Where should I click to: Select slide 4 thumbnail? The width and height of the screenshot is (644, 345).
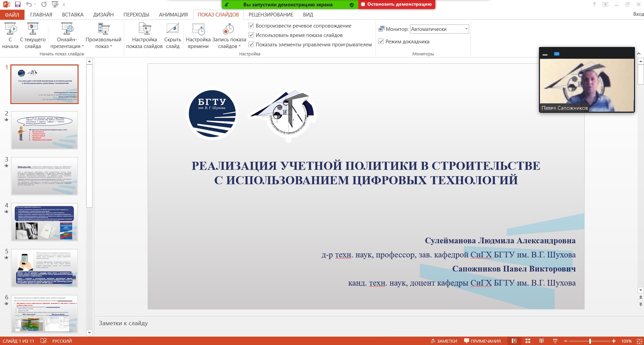[45, 222]
